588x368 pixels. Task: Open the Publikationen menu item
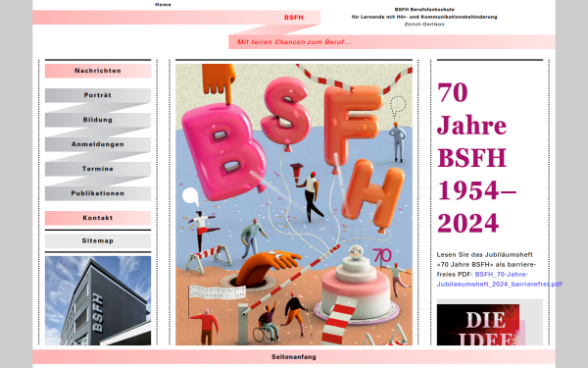tap(98, 193)
